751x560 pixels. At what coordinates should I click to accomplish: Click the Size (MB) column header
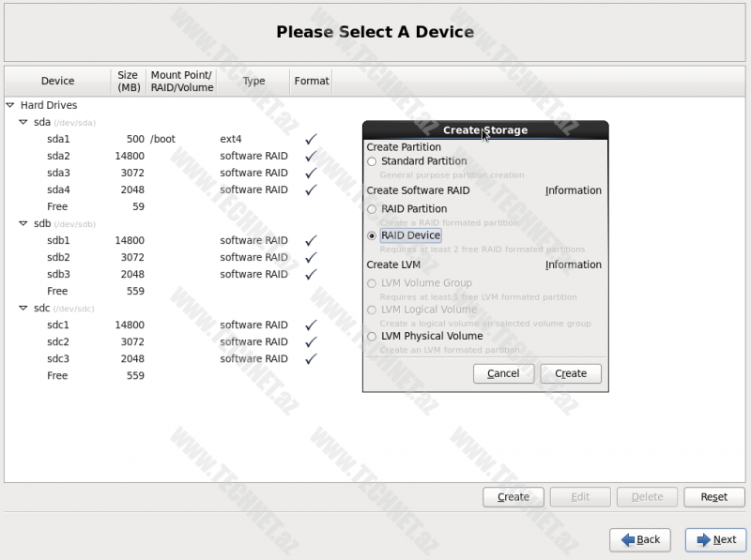(x=128, y=81)
